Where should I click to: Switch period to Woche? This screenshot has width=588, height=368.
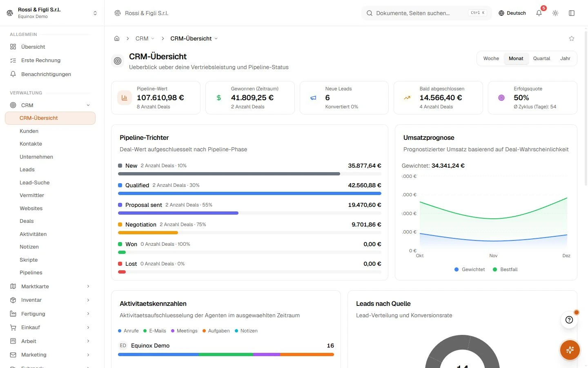click(491, 58)
